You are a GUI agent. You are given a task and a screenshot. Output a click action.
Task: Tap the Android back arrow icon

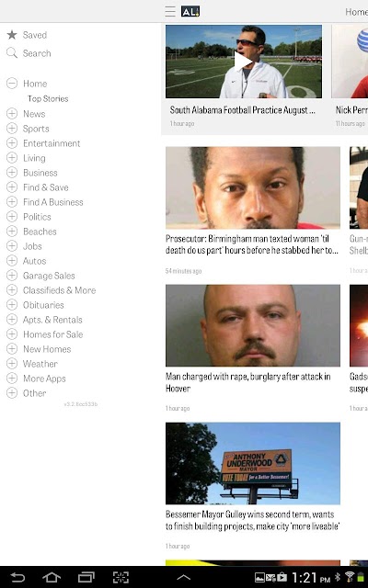[17, 577]
